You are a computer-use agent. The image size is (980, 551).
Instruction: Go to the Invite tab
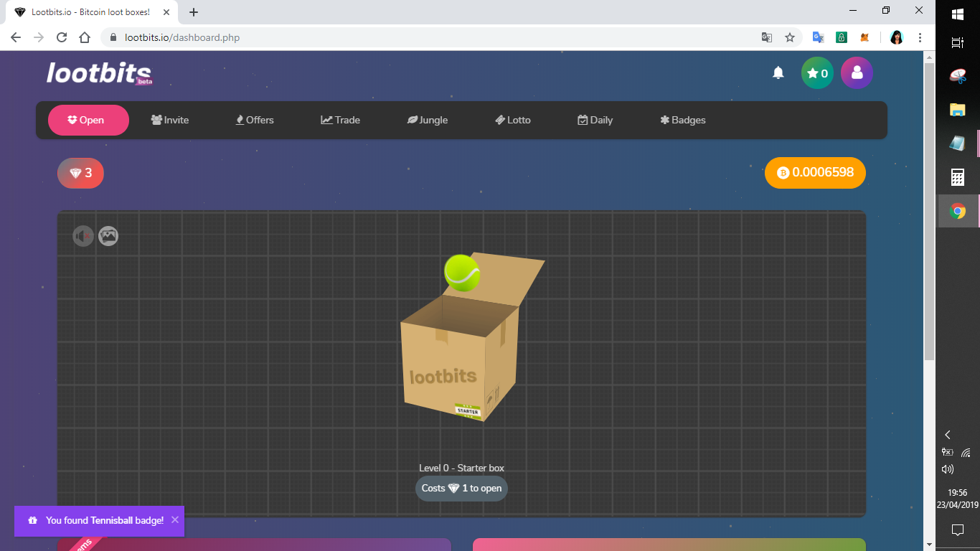[170, 120]
